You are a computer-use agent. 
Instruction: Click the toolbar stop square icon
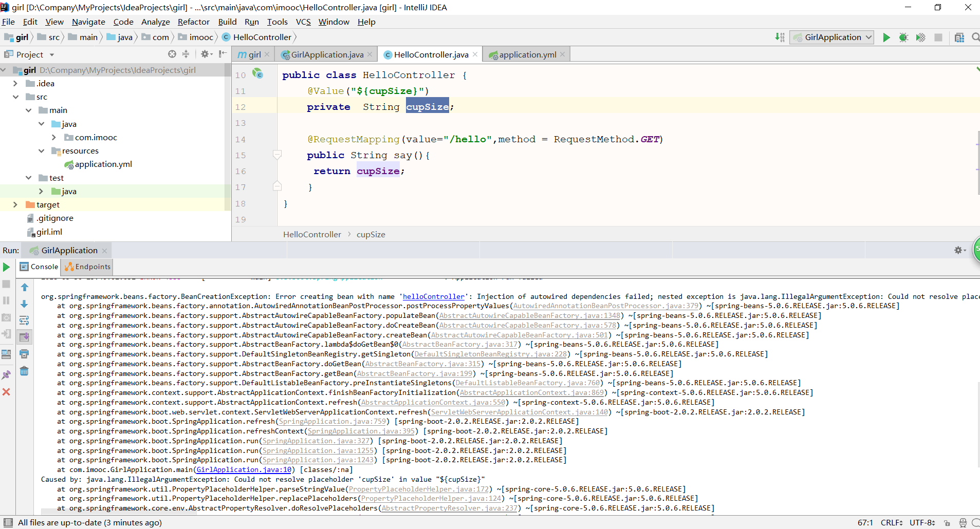(938, 37)
